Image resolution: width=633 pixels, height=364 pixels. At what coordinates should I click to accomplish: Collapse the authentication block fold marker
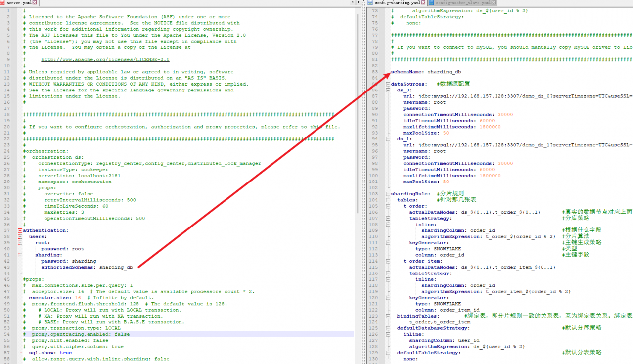tap(20, 230)
